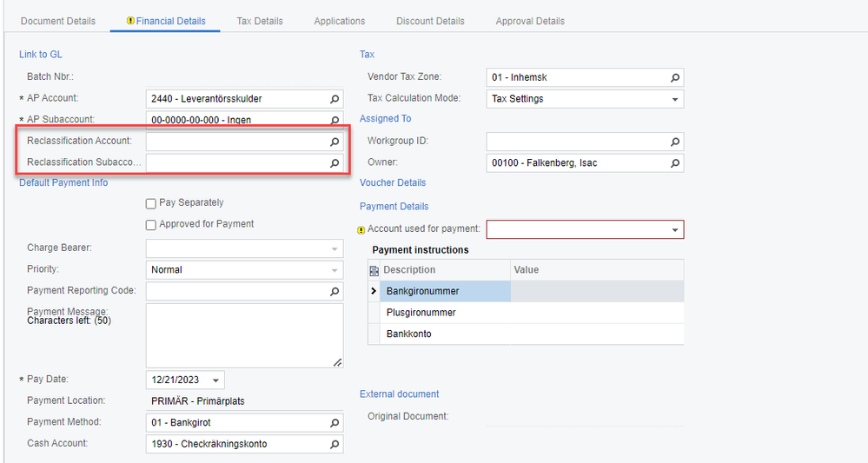Open Account used for payment dropdown

pos(675,229)
